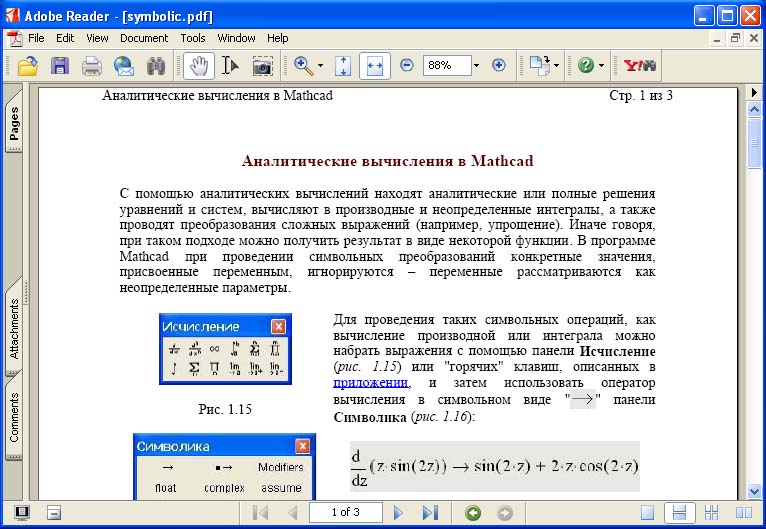Click the 'Стр. 1 из 3' header text
The image size is (766, 529).
pyautogui.click(x=641, y=95)
